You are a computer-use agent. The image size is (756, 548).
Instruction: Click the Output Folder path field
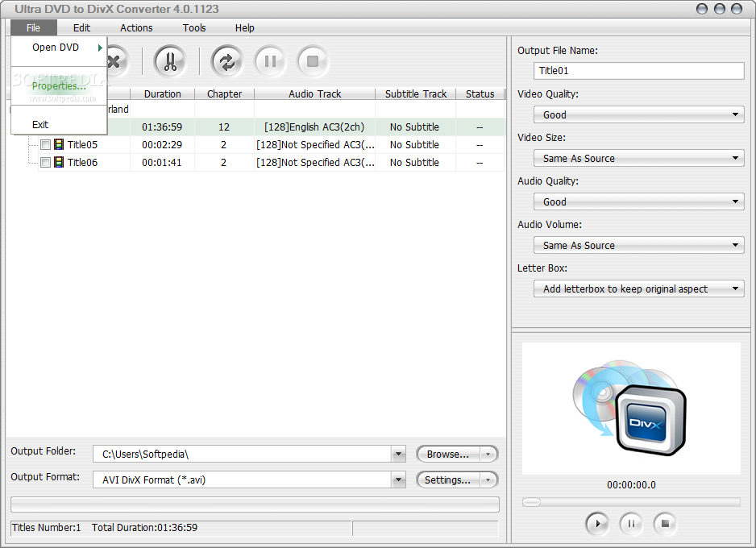[x=242, y=454]
